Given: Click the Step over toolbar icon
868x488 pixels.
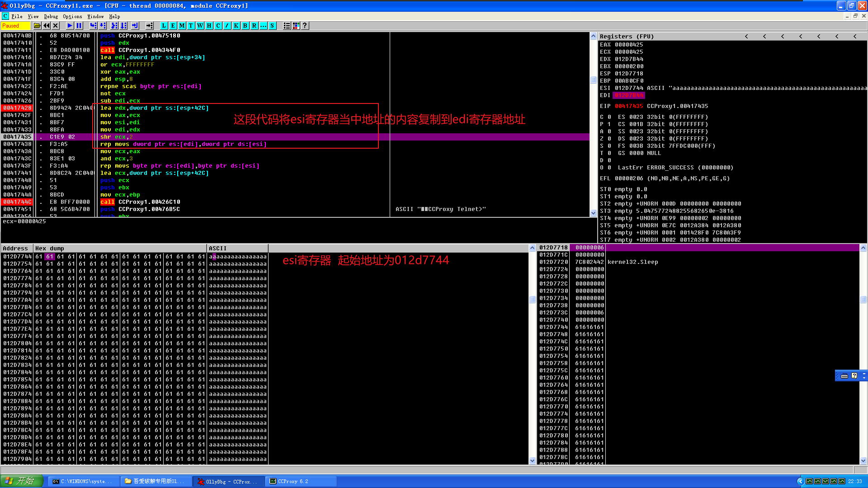Looking at the screenshot, I should coord(103,26).
